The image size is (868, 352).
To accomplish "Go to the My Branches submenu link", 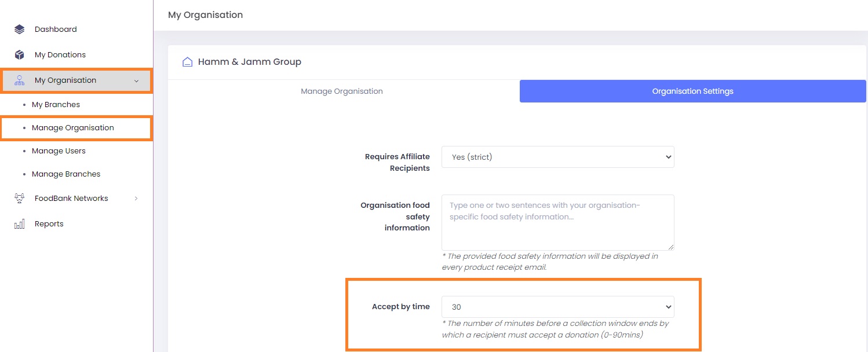I will (56, 105).
